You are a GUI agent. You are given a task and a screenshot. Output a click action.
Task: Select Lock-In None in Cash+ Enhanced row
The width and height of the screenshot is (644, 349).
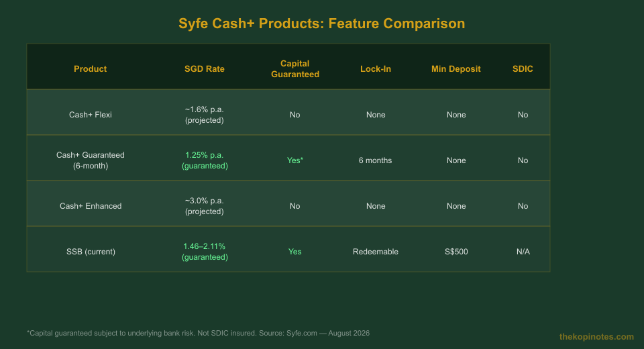[376, 206]
